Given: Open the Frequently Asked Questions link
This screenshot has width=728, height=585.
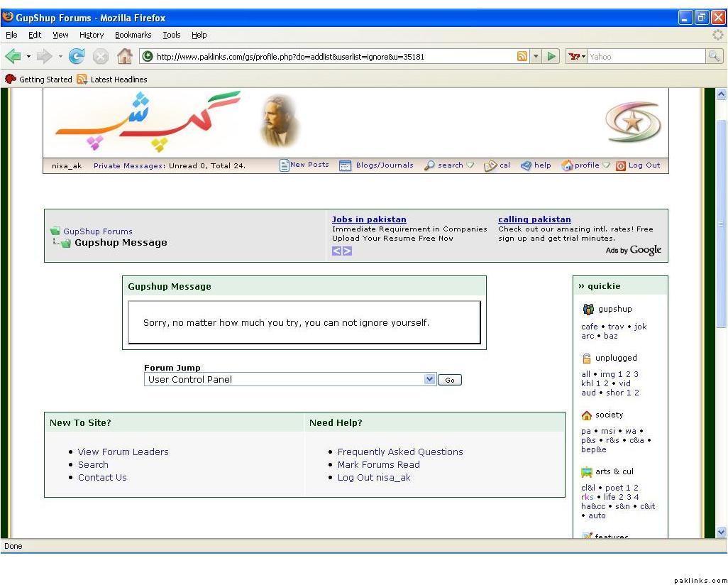Looking at the screenshot, I should pos(399,452).
